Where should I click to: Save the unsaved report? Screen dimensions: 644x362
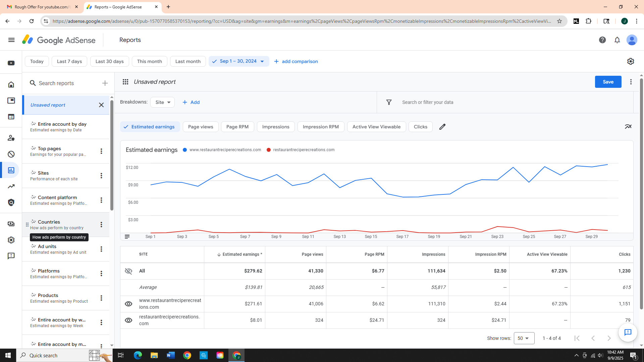click(x=608, y=82)
